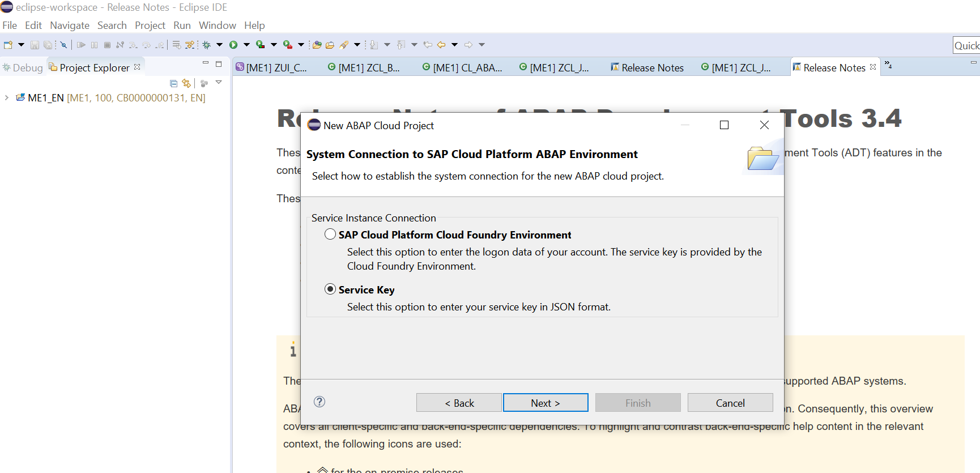
Task: Click the Debug bug icon in toolbar
Action: tap(207, 45)
